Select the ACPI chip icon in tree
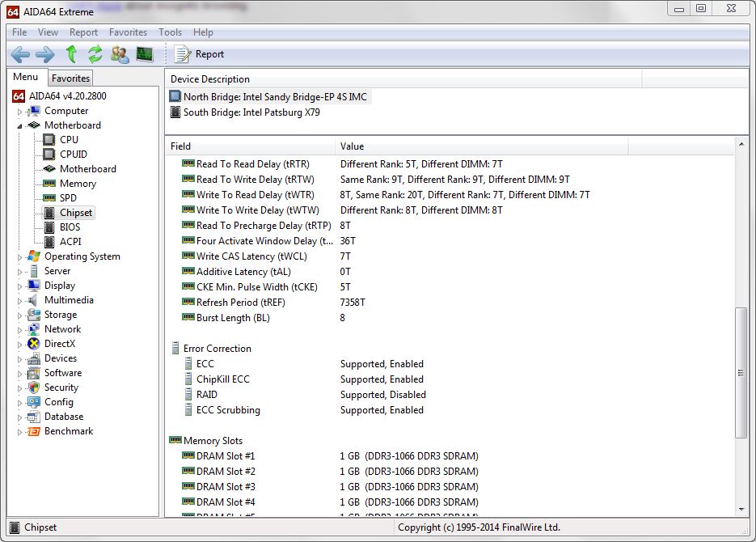756x542 pixels. [x=49, y=242]
